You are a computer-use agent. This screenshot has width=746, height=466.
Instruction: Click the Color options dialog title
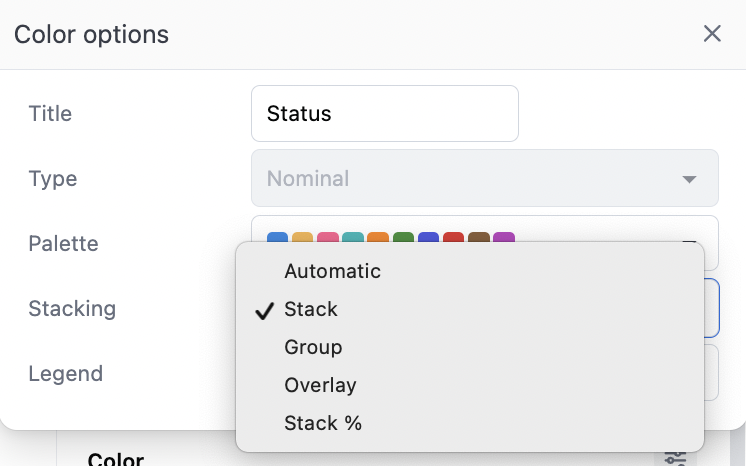[x=91, y=35]
